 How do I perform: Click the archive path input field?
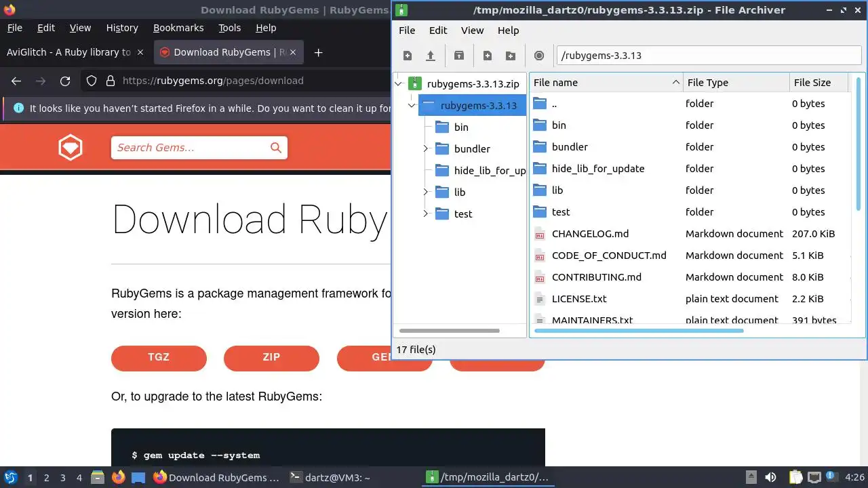[709, 56]
